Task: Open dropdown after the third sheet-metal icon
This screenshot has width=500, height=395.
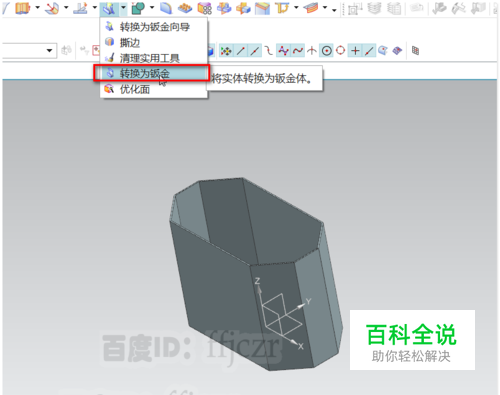Action: [95, 7]
